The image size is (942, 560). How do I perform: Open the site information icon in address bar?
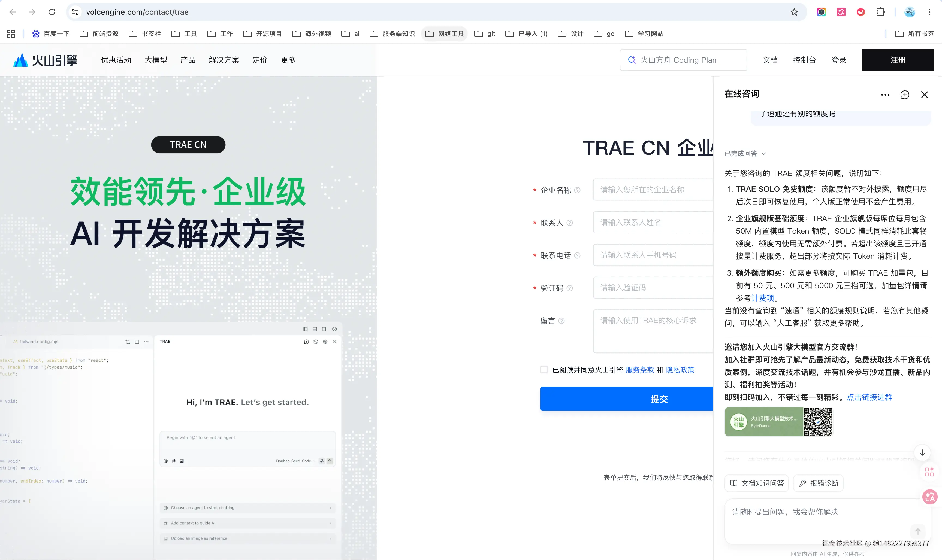click(x=75, y=12)
